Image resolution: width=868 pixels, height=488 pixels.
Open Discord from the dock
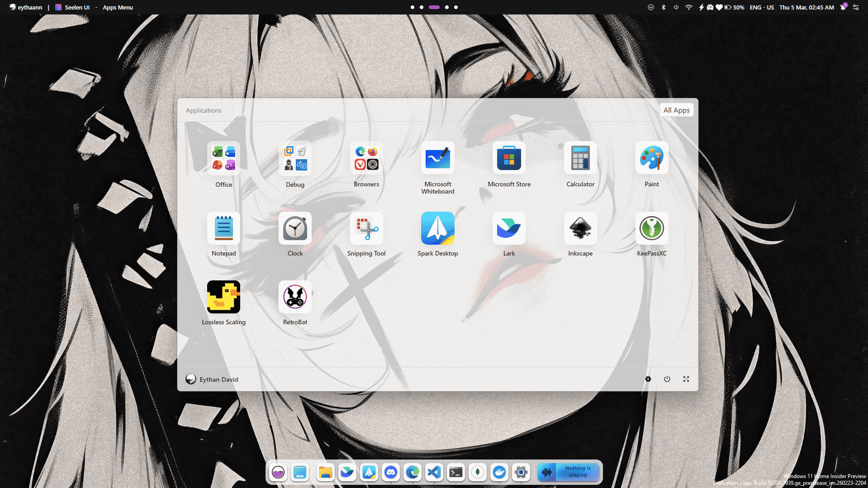pyautogui.click(x=390, y=472)
